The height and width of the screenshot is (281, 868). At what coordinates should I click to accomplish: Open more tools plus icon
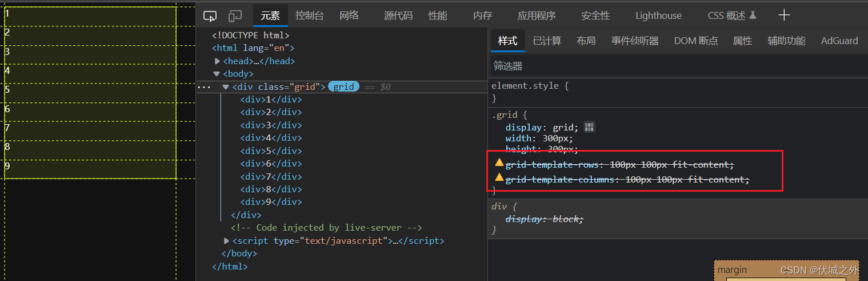pos(784,15)
